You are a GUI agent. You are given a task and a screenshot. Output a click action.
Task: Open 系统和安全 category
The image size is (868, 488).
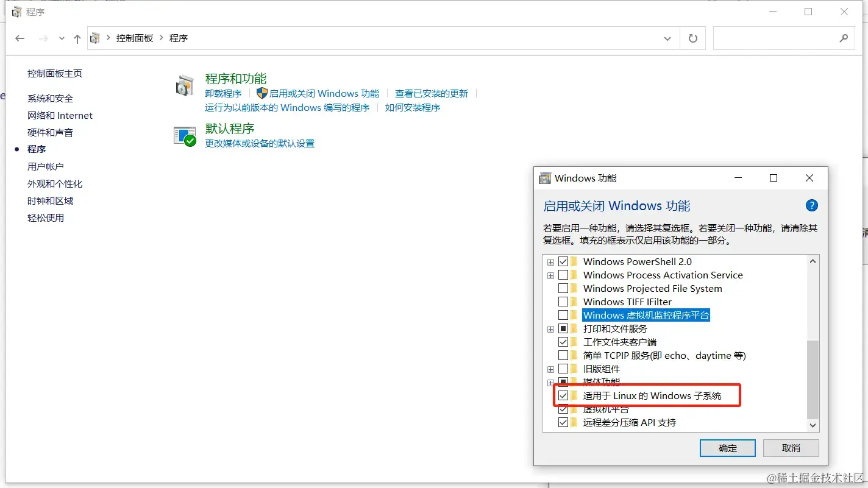(x=50, y=98)
